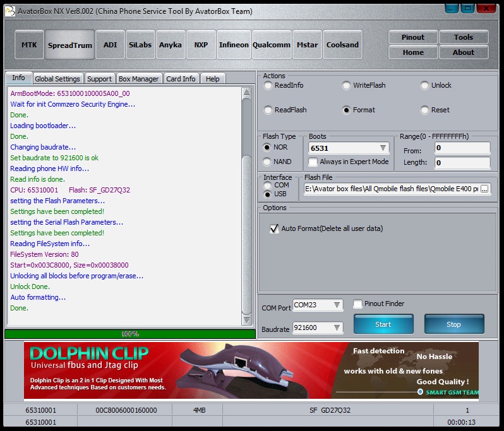This screenshot has height=431, width=504.
Task: Select the Reset action
Action: [x=435, y=110]
